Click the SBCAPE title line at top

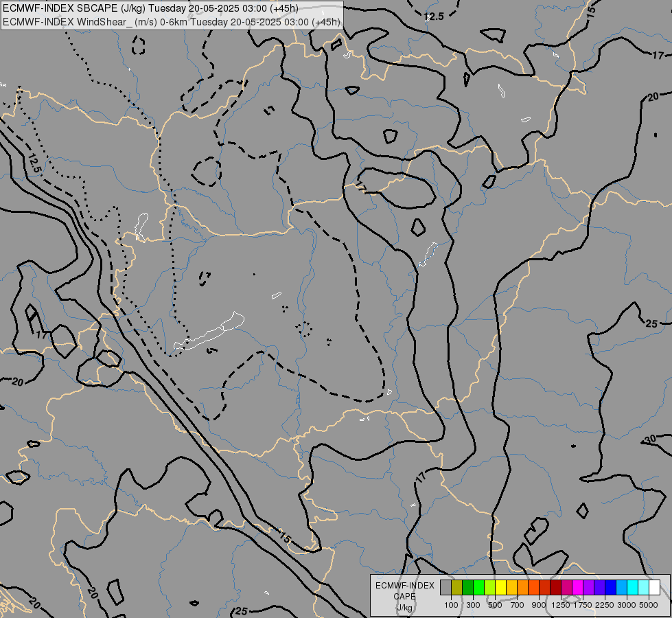tap(150, 8)
